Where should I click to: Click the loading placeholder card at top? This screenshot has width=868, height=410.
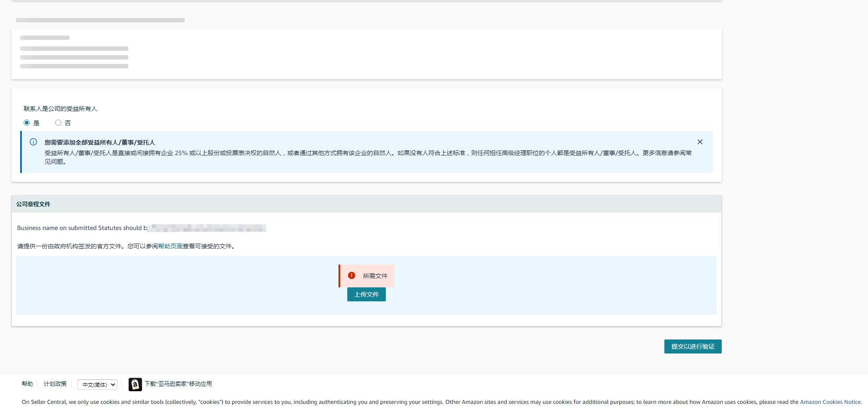tap(366, 54)
